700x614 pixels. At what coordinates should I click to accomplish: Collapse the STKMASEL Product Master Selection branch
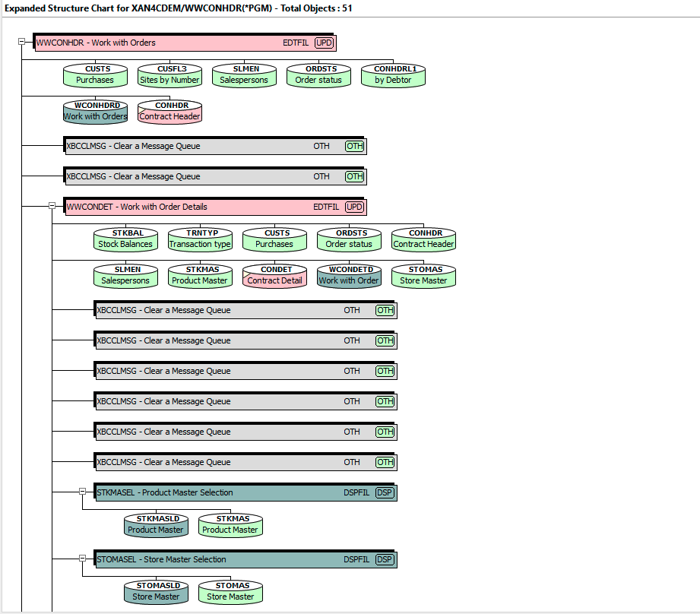[x=82, y=492]
